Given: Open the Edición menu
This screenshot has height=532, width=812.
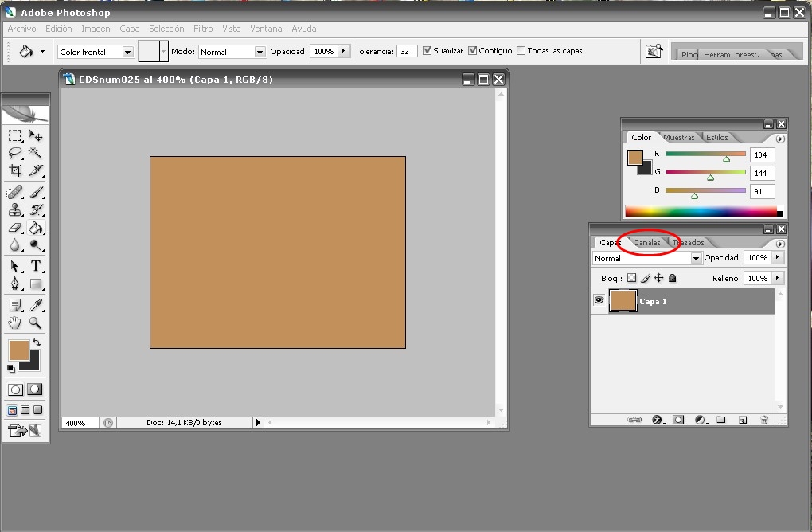Looking at the screenshot, I should (59, 29).
